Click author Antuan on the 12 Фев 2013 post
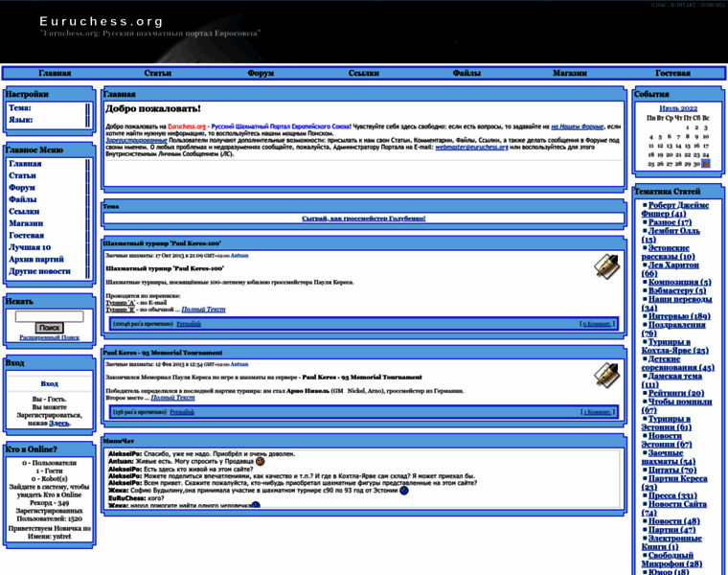The height and width of the screenshot is (575, 728). (x=239, y=364)
